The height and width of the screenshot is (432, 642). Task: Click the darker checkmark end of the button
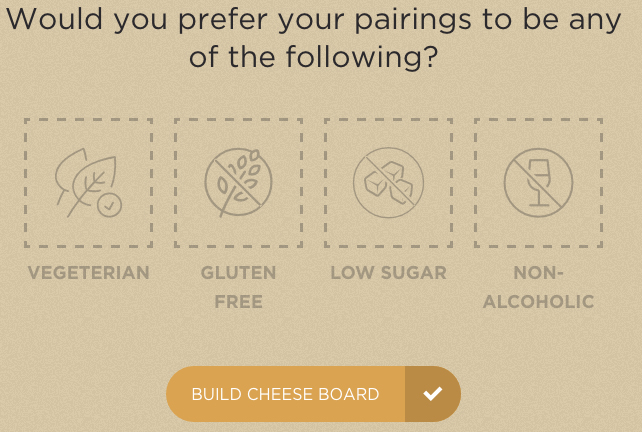(432, 394)
